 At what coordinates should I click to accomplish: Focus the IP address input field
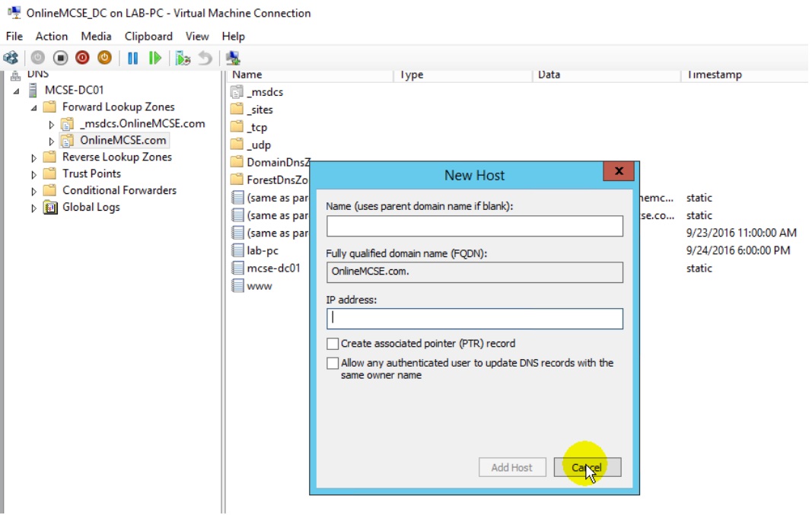coord(474,319)
